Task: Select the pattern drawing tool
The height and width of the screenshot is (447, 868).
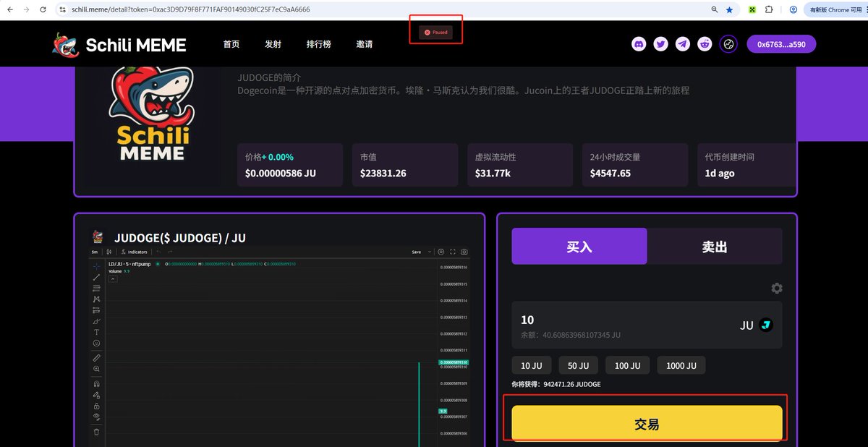Action: [97, 299]
